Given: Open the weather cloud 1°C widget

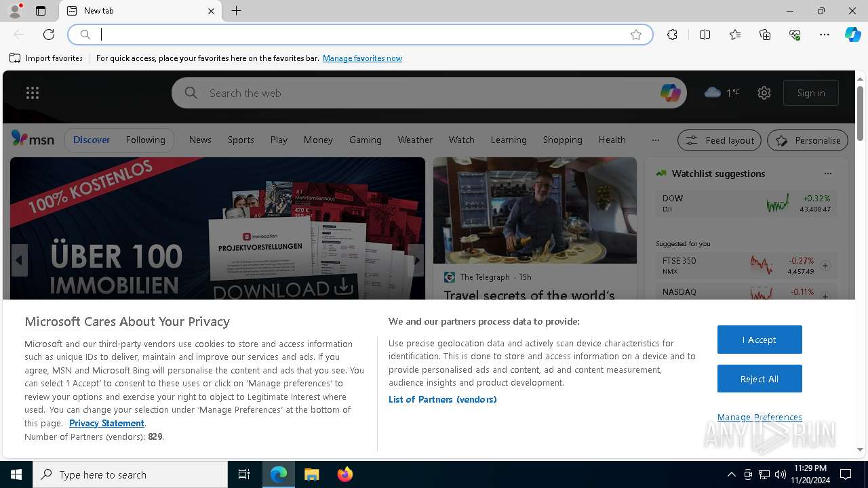Looking at the screenshot, I should [x=722, y=93].
